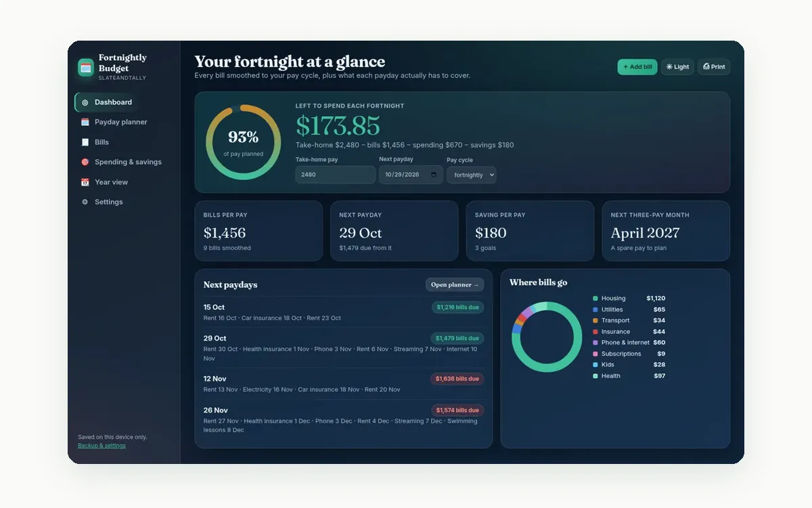Click the Utilities blue legend swatch
Viewport: 812px width, 508px height.
point(595,310)
